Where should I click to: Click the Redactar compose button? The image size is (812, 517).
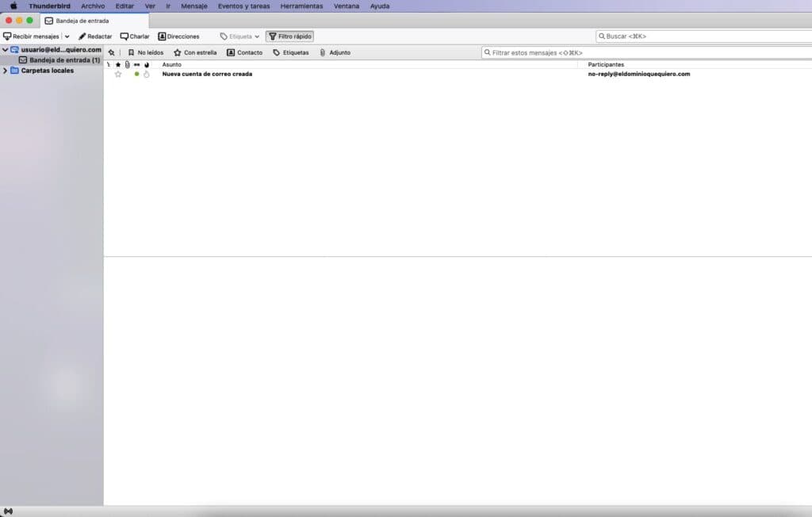(x=95, y=36)
